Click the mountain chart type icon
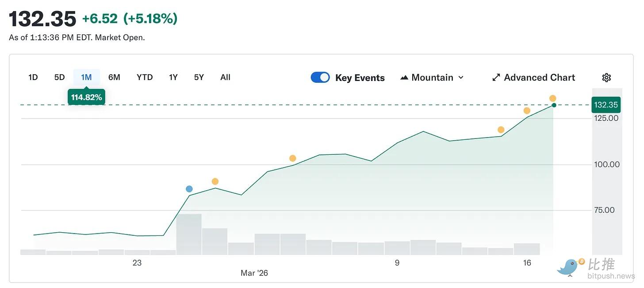The height and width of the screenshot is (288, 644). (x=404, y=77)
